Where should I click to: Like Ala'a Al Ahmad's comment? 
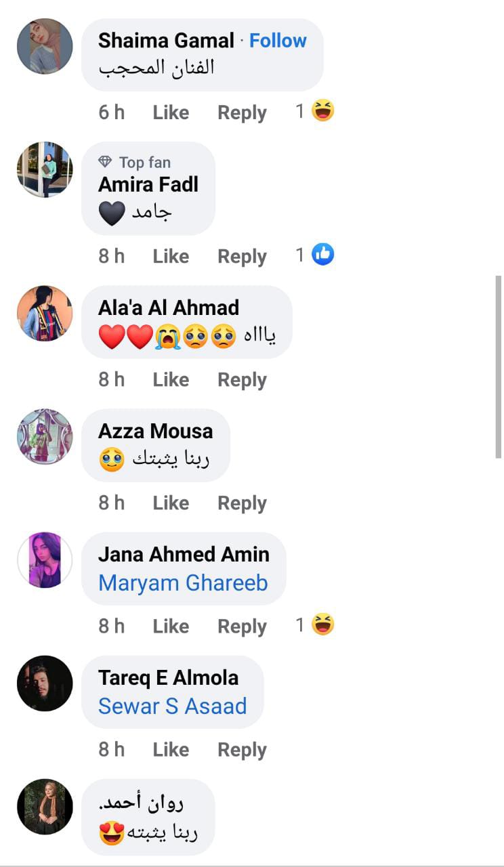coord(171,380)
